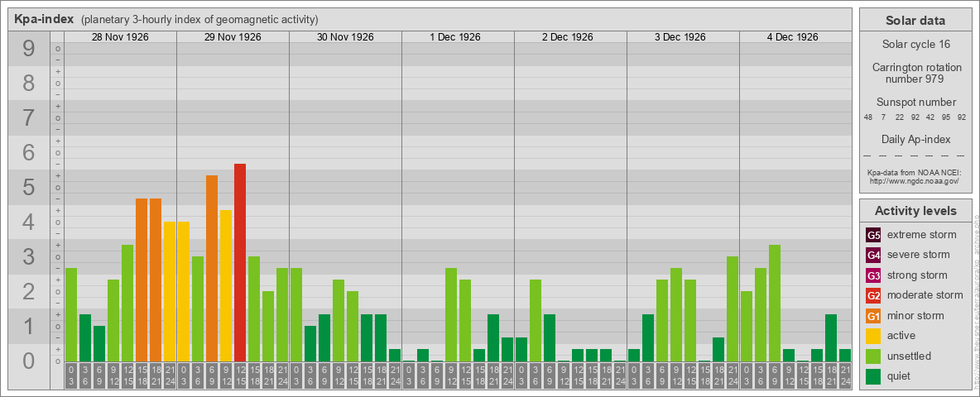The width and height of the screenshot is (980, 397).
Task: Click the 2 Dec 1926 date header
Action: tap(568, 37)
